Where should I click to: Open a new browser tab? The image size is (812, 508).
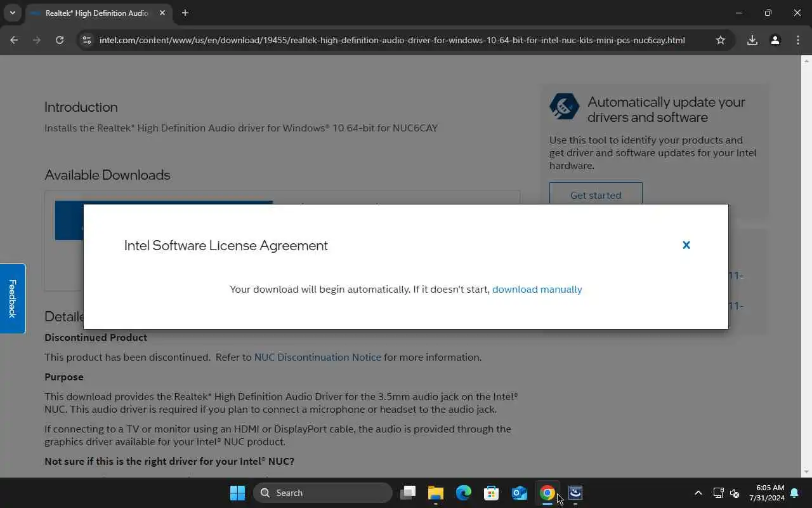185,13
